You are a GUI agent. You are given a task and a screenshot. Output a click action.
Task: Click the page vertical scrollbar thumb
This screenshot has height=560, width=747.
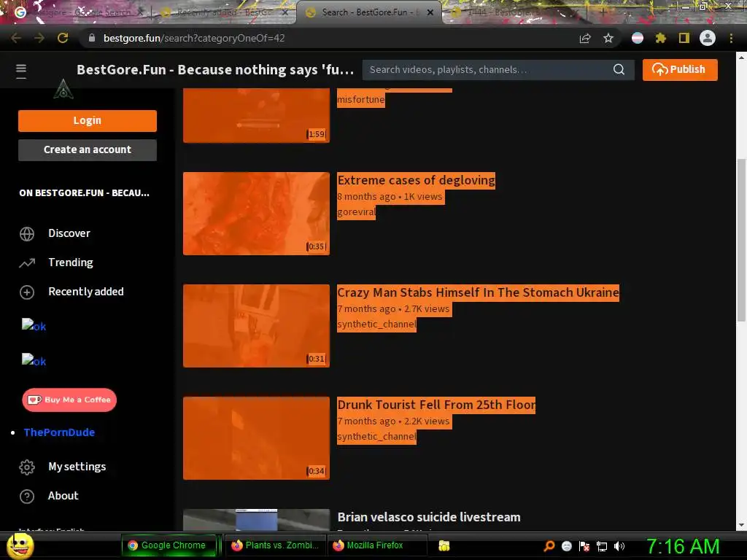[x=741, y=241]
